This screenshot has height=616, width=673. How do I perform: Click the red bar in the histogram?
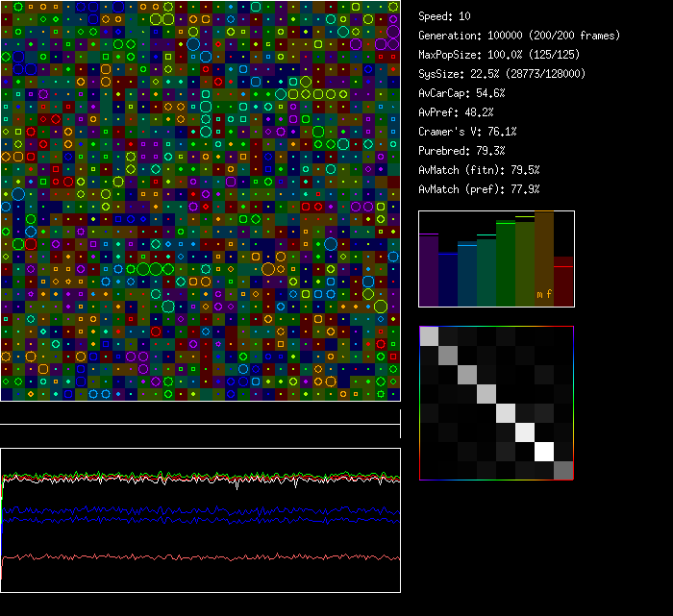563,283
